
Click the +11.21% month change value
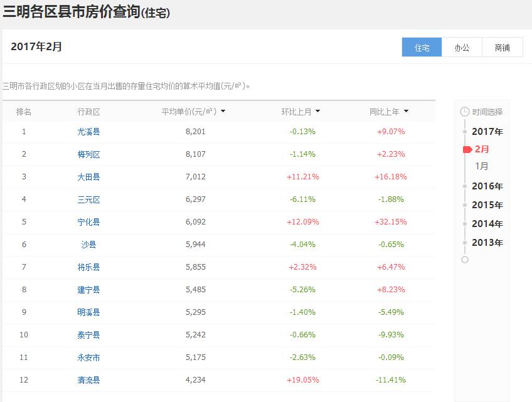[x=302, y=177]
